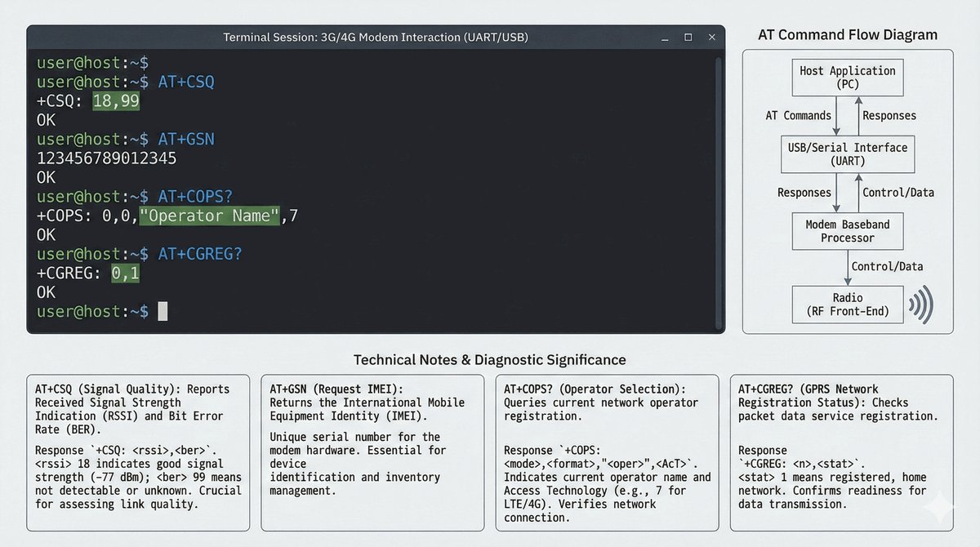The width and height of the screenshot is (980, 547).
Task: Select the highlighted "Operator Name" string
Action: point(209,216)
